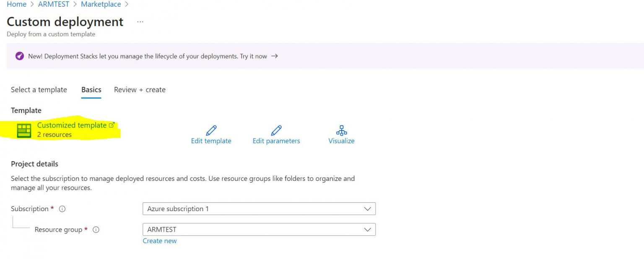Expand the Resource group dropdown

click(x=367, y=230)
